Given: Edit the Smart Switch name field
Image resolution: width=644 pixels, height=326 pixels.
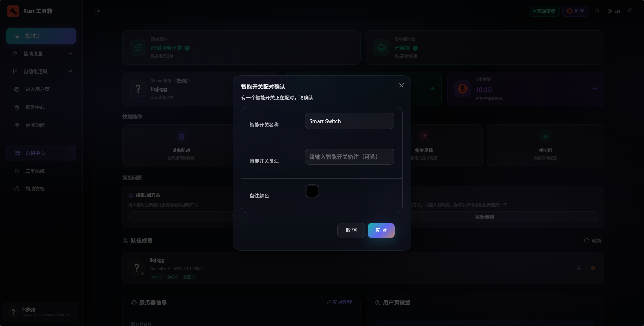Looking at the screenshot, I should 350,121.
